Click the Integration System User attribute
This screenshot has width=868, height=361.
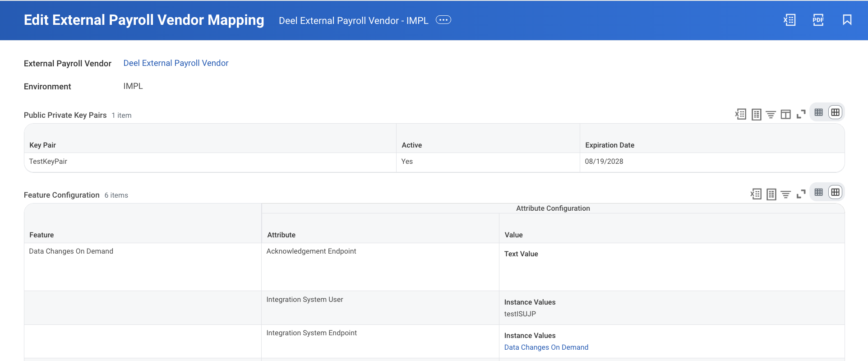[x=305, y=300]
